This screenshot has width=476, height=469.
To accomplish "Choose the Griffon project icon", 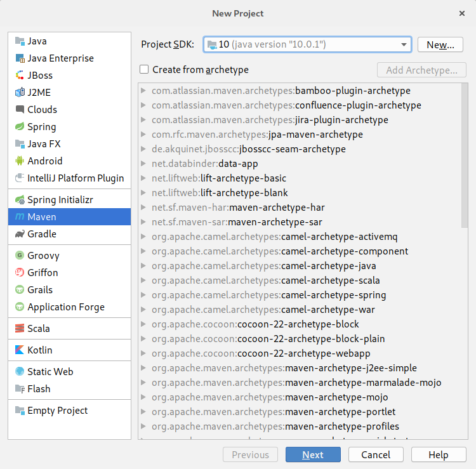I will [19, 273].
